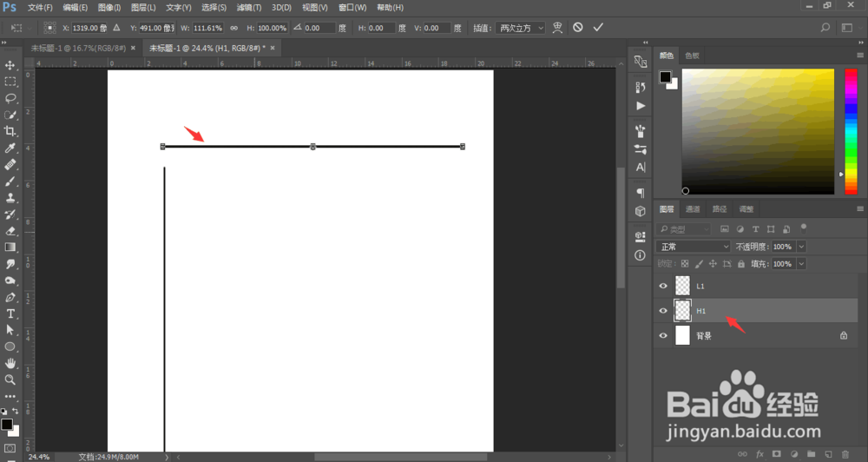868x462 pixels.
Task: Select the Pen tool
Action: [x=10, y=297]
